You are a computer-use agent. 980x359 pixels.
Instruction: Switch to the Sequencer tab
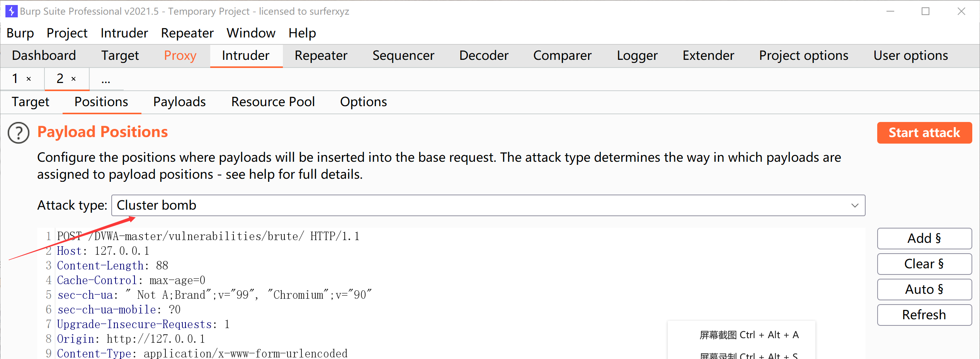(403, 56)
